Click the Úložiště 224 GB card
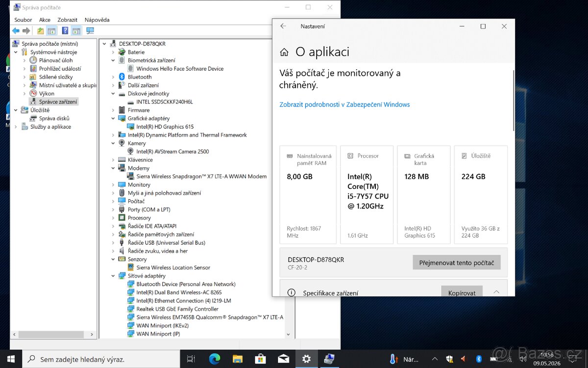The width and height of the screenshot is (588, 368). tap(481, 194)
